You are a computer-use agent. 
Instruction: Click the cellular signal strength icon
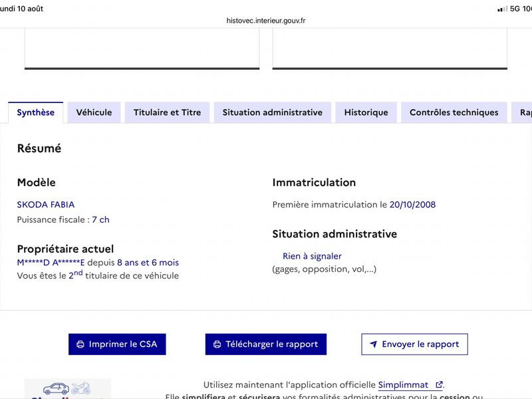tap(503, 9)
